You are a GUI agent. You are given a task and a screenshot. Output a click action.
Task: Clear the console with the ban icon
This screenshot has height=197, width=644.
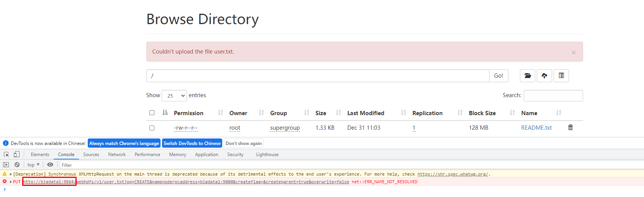[x=17, y=165]
